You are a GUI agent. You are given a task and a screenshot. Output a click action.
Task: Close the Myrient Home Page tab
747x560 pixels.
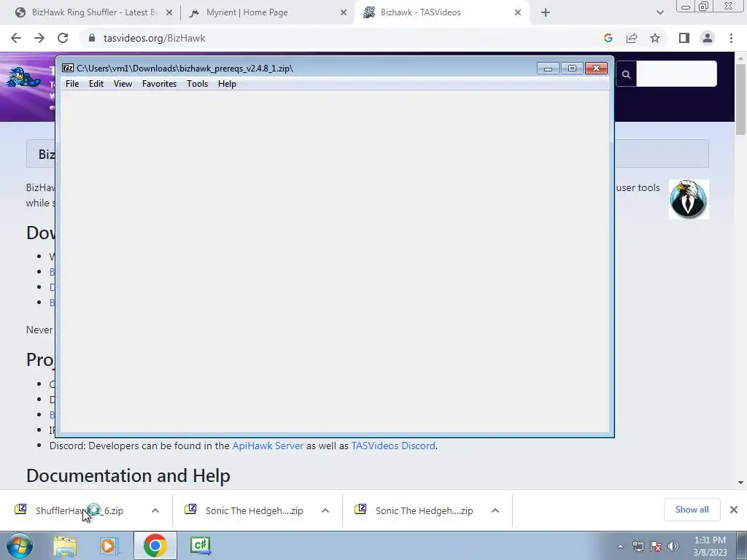pyautogui.click(x=344, y=12)
